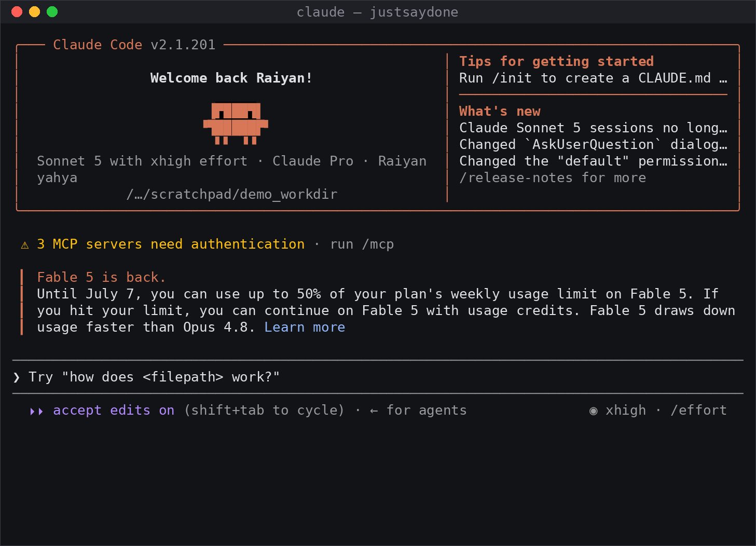The height and width of the screenshot is (546, 756).
Task: Click the window title claude — justsaydone
Action: pos(377,12)
